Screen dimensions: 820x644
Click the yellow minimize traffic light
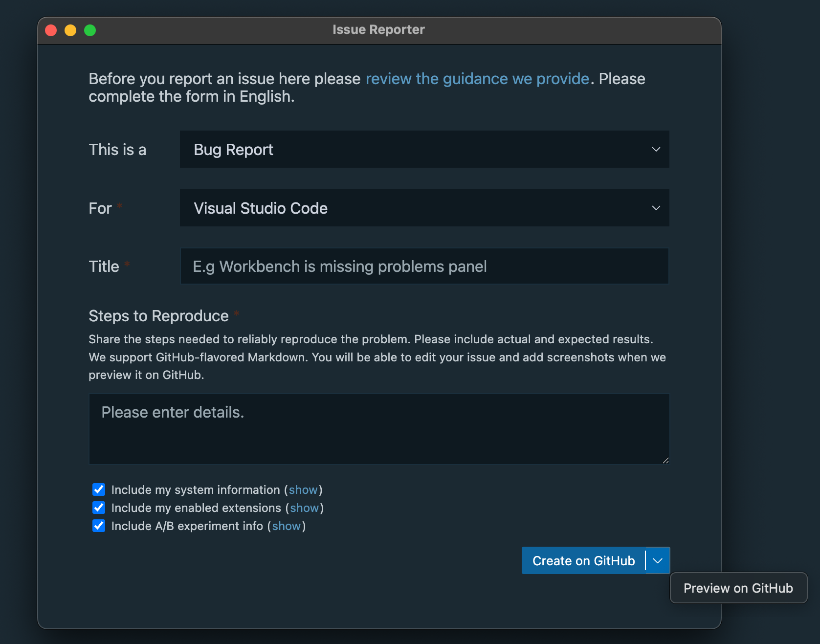click(70, 30)
